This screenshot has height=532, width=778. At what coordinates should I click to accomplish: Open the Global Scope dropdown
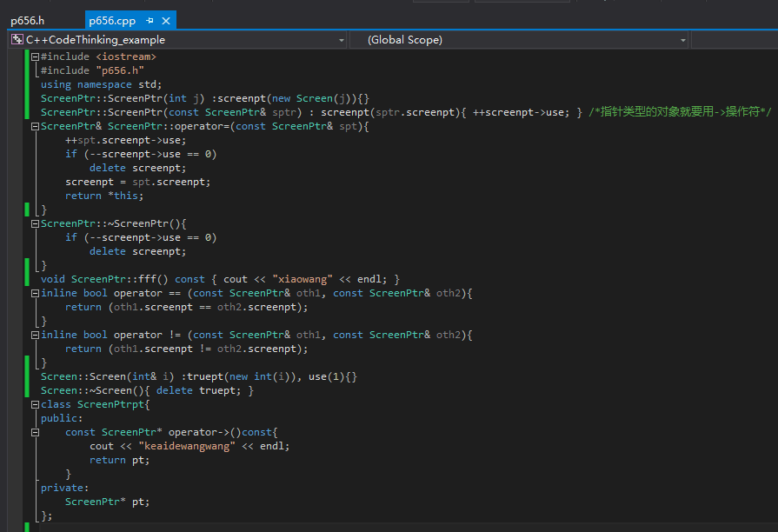pos(682,40)
